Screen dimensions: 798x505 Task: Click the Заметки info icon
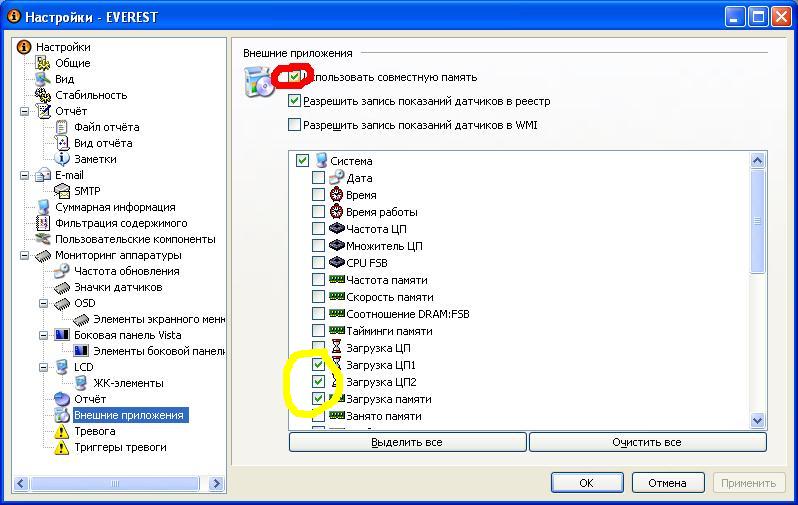[62, 159]
